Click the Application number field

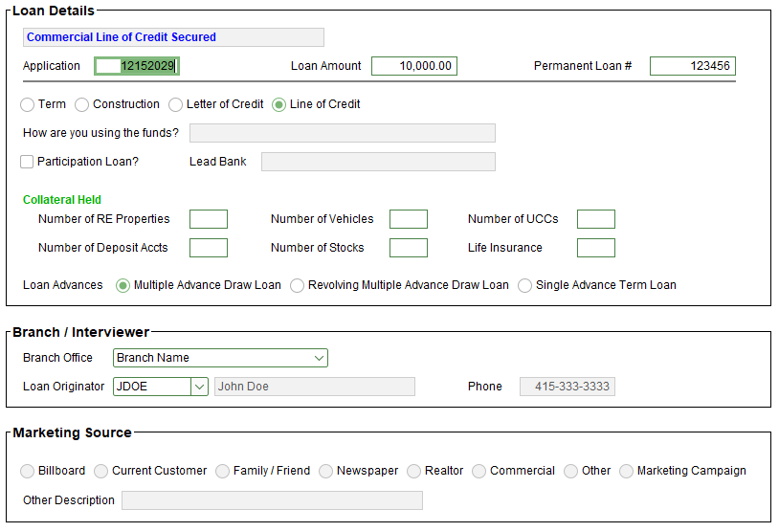pos(138,66)
